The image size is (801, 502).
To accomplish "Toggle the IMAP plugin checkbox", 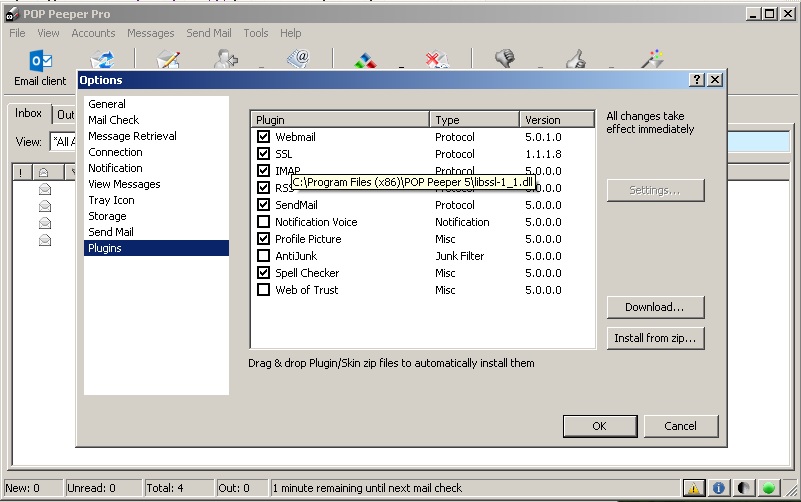I will 264,171.
